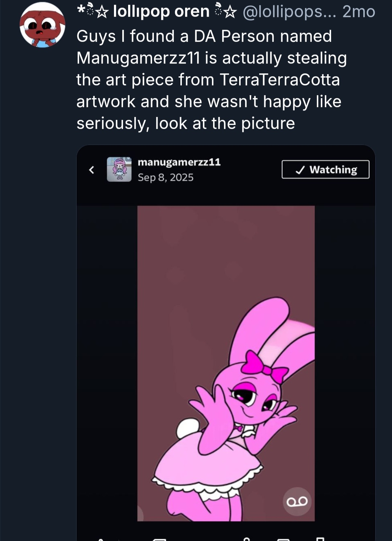Image resolution: width=392 pixels, height=541 pixels.
Task: Toggle the Watching button
Action: [325, 170]
